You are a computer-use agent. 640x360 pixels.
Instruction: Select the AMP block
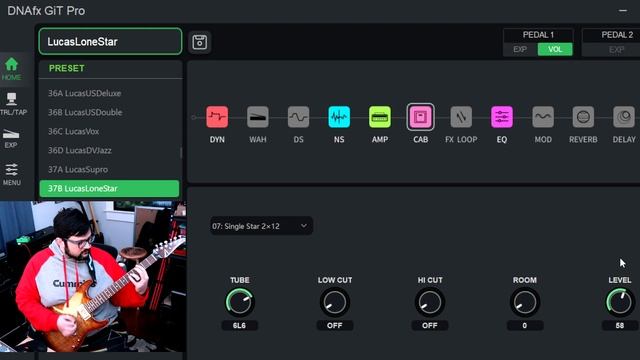pyautogui.click(x=380, y=117)
